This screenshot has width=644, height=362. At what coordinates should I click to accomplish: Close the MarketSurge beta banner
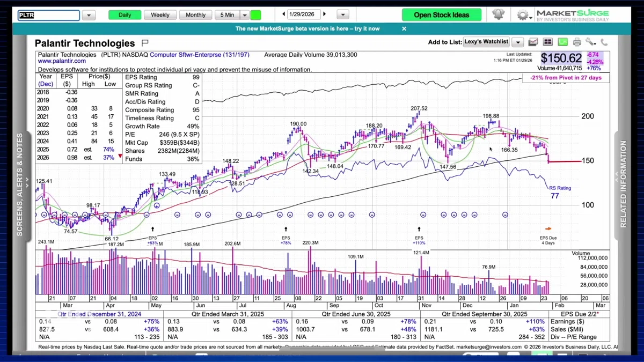coord(404,29)
